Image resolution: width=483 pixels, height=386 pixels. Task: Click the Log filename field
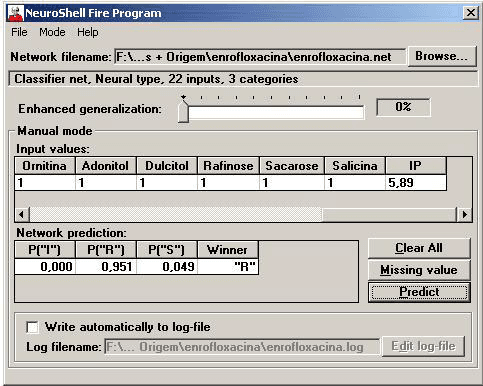pyautogui.click(x=242, y=347)
